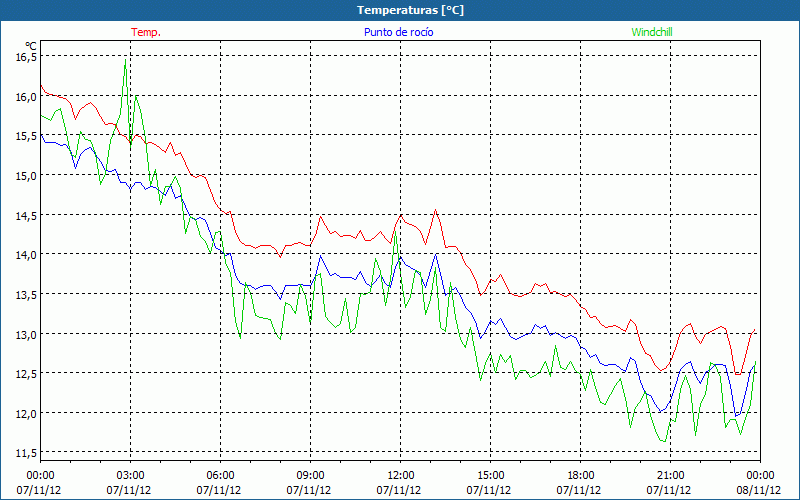
Task: Select the 12:00 time axis label
Action: coord(400,474)
